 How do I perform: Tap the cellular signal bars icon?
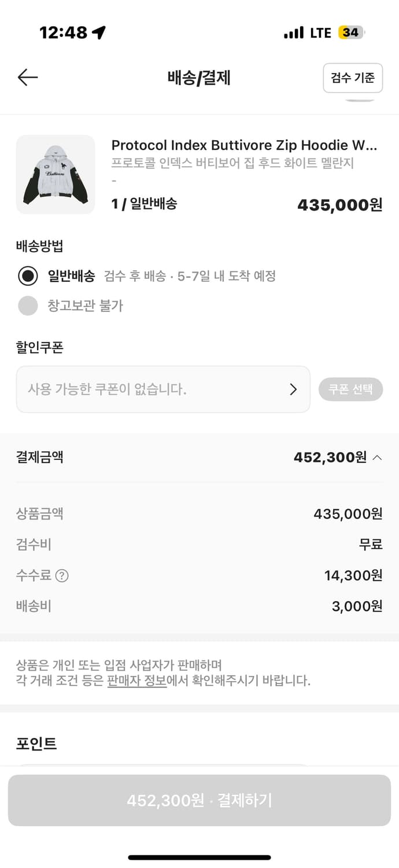(x=294, y=33)
